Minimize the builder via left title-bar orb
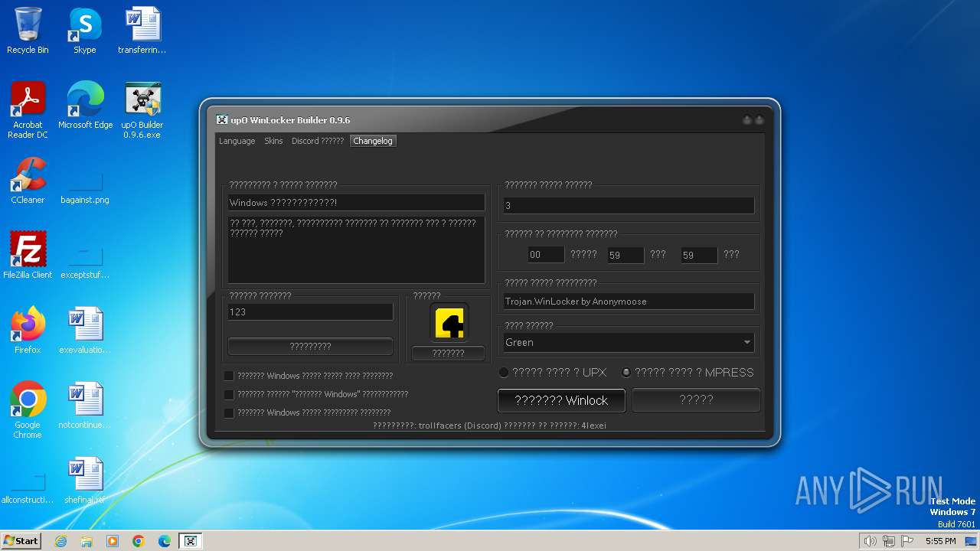 pos(747,120)
